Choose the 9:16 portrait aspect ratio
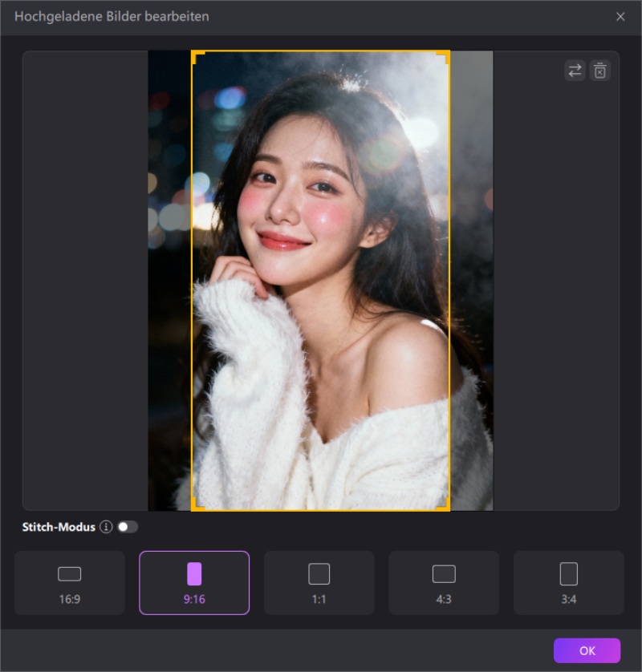Image resolution: width=642 pixels, height=672 pixels. [x=194, y=582]
